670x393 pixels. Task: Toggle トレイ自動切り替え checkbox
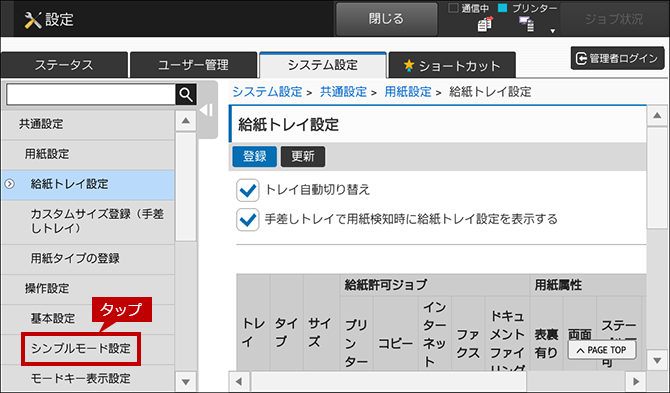[247, 190]
